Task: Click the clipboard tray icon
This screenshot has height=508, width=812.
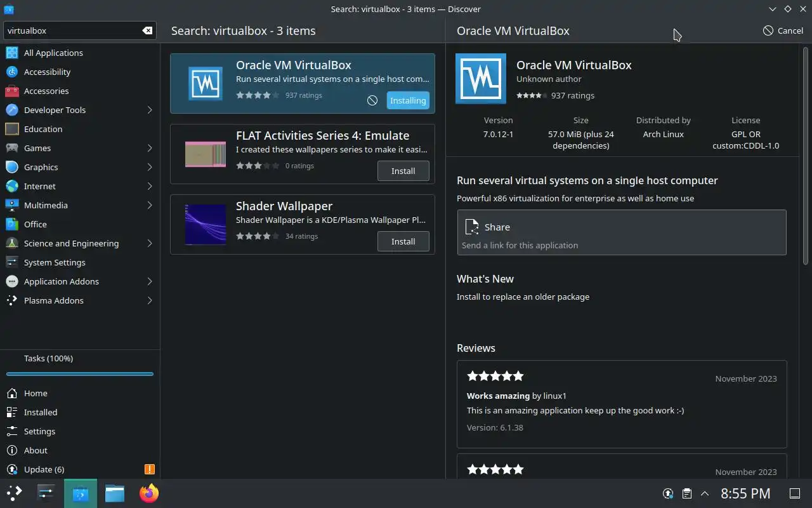Action: tap(686, 493)
